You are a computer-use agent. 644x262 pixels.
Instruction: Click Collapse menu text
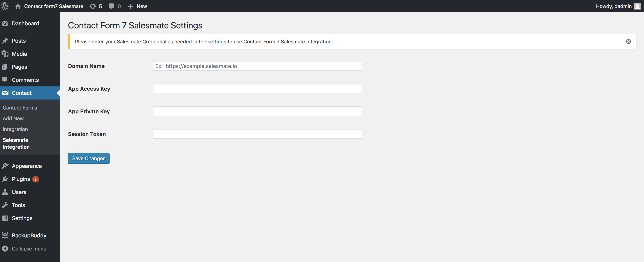29,249
